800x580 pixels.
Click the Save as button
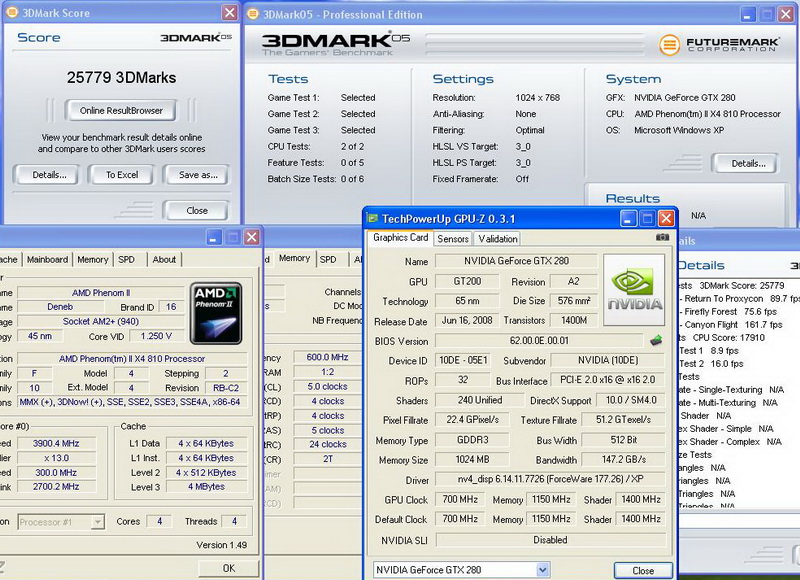pos(198,175)
